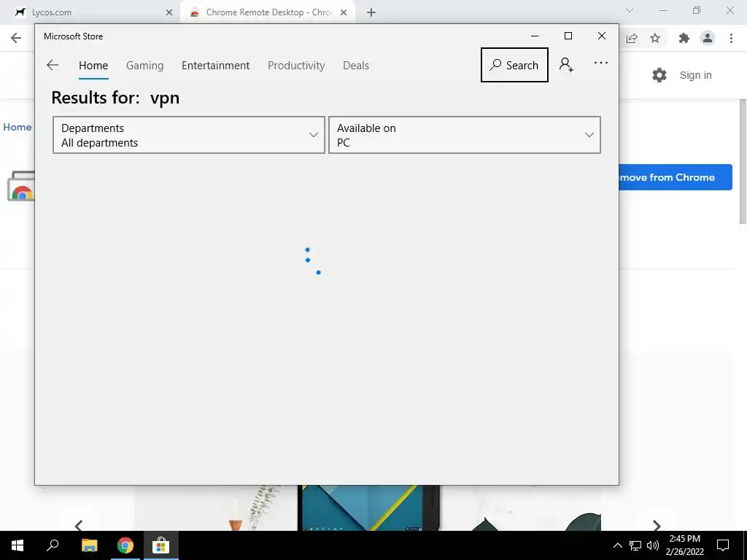Open Chrome tab search chevron

pos(630,10)
